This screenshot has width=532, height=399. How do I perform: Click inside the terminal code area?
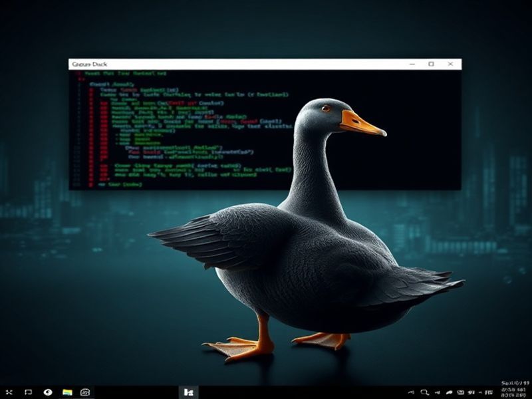(265, 130)
